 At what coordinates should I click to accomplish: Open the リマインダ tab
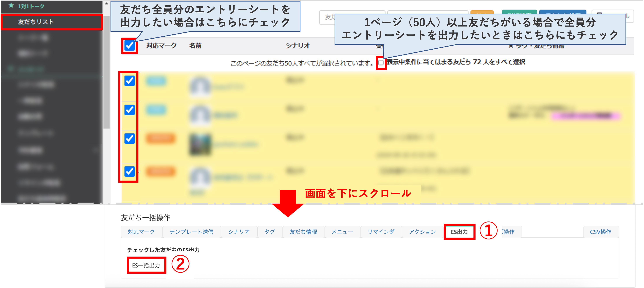[381, 232]
